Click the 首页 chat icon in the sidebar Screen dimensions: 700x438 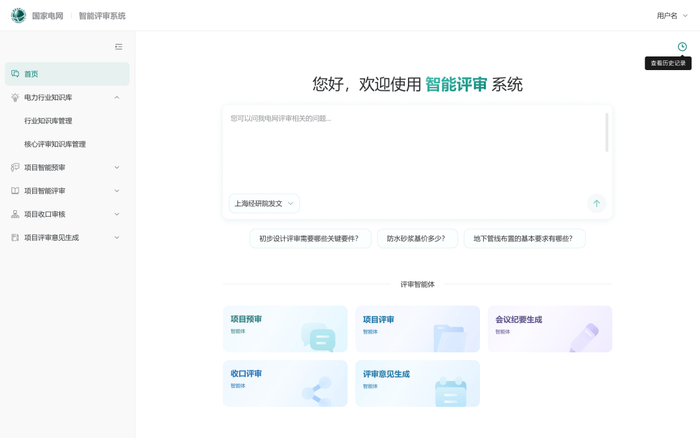[15, 74]
